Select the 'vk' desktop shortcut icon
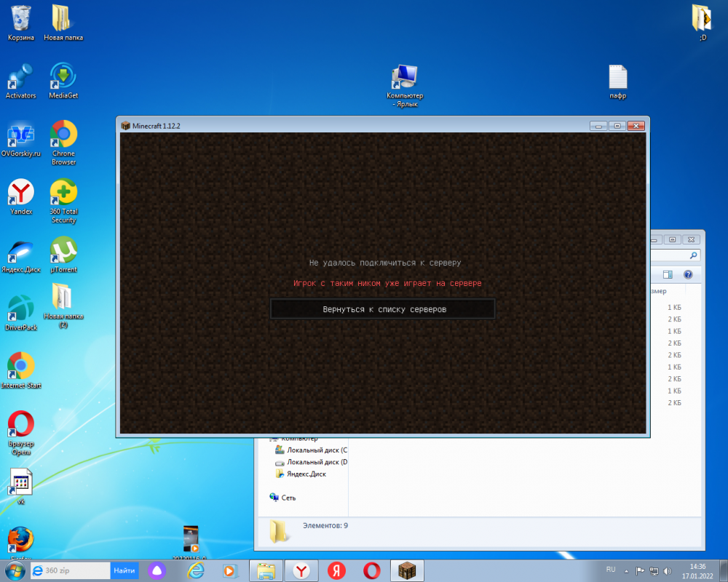The height and width of the screenshot is (582, 728). 21,487
